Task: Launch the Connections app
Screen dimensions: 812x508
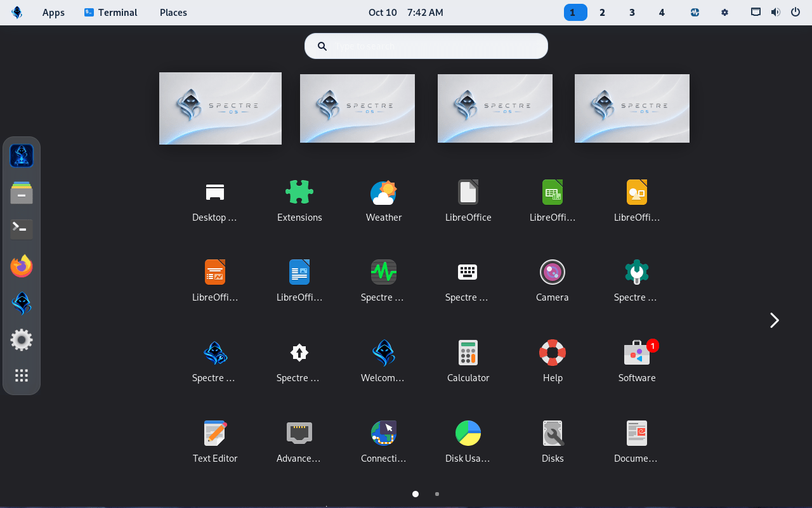Action: point(384,433)
